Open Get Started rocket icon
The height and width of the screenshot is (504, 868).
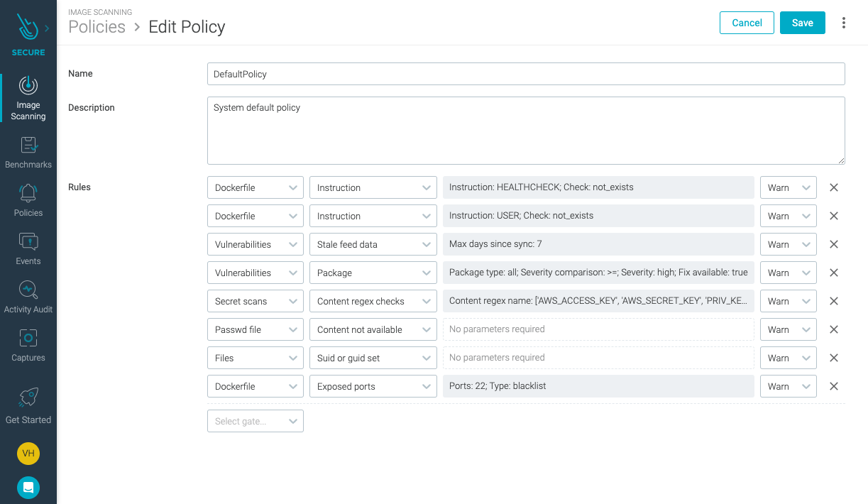28,398
